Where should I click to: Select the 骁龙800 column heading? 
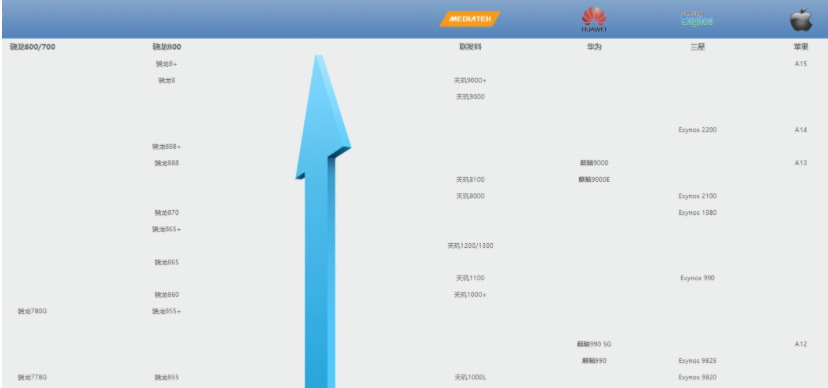click(x=166, y=47)
